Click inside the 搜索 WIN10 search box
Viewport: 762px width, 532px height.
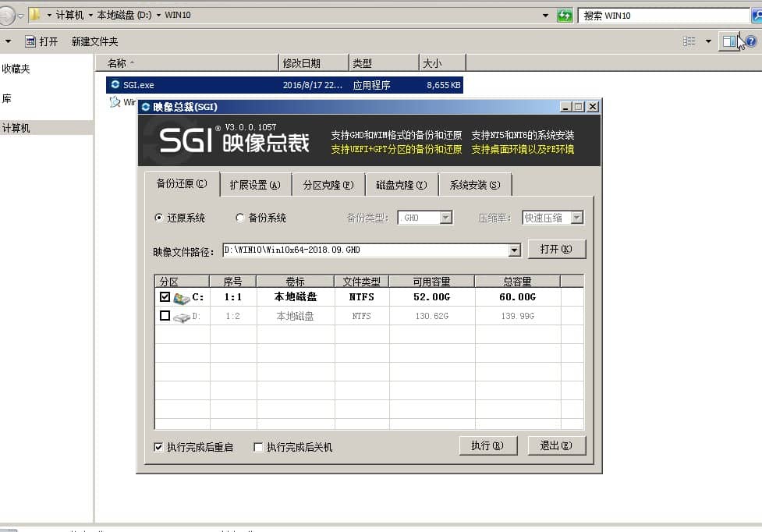point(663,15)
